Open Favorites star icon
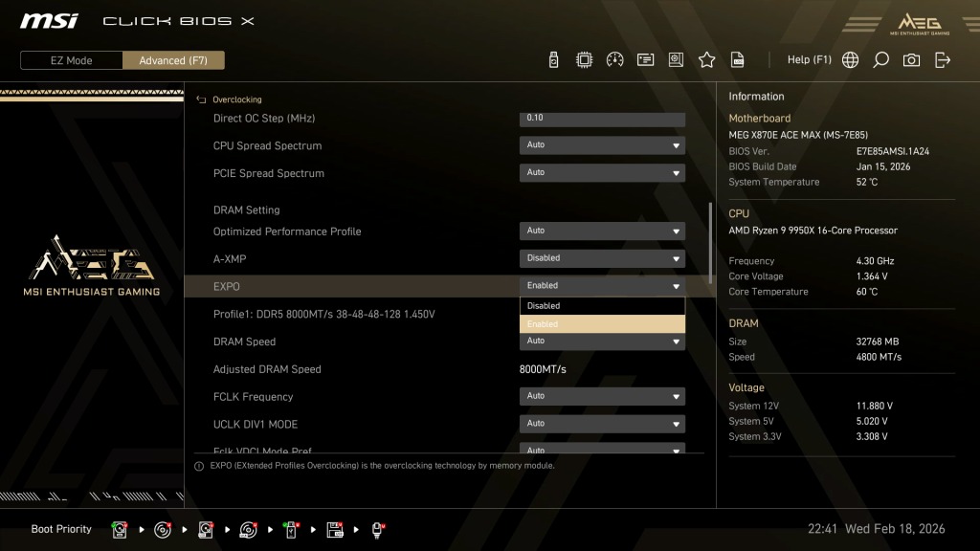Image resolution: width=980 pixels, height=551 pixels. tap(706, 60)
